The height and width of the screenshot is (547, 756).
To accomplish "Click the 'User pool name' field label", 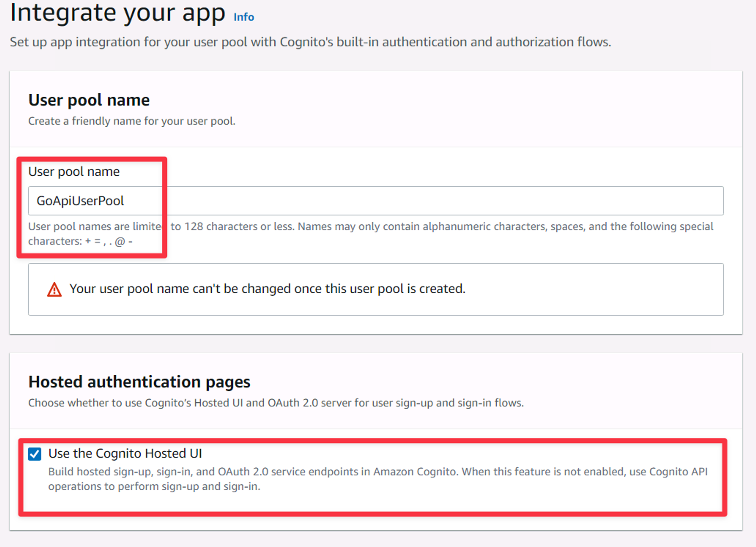I will click(x=74, y=172).
